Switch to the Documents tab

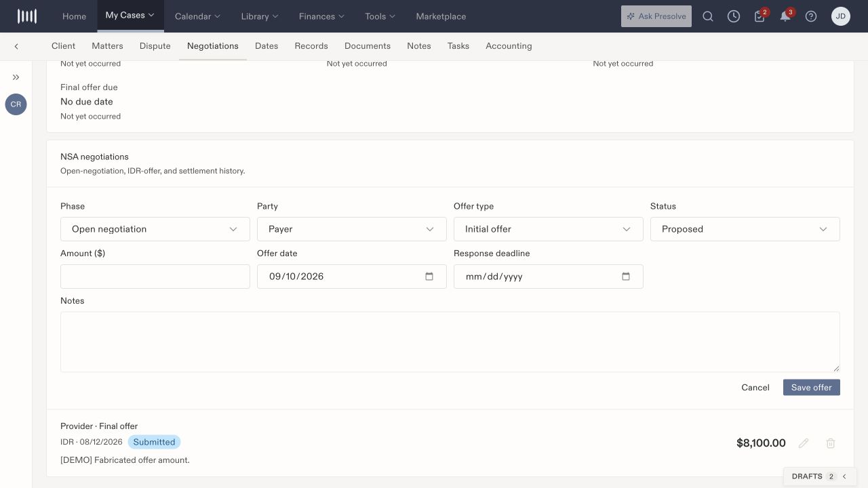pyautogui.click(x=368, y=46)
